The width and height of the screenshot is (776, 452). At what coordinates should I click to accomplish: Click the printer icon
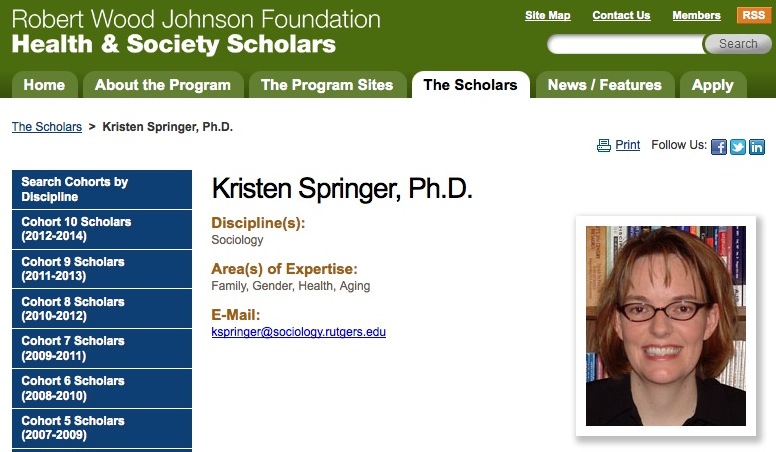tap(604, 145)
